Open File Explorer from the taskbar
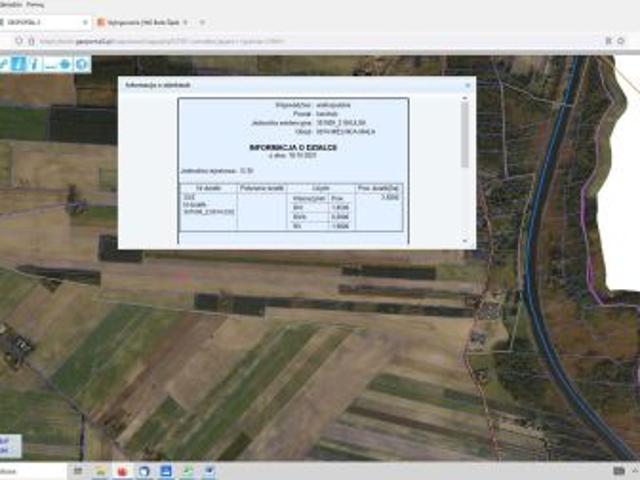Viewport: 640px width, 480px height. pyautogui.click(x=101, y=471)
